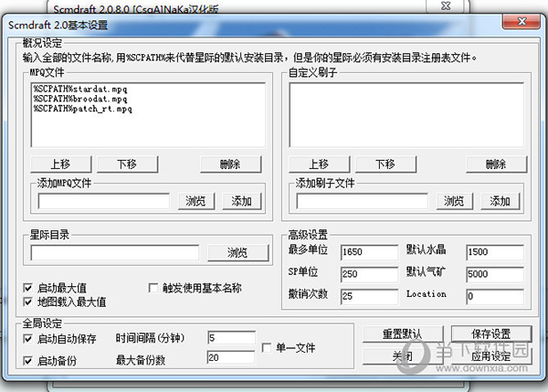Click Location field showing 0
Viewport: 548px width, 392px height.
(495, 297)
